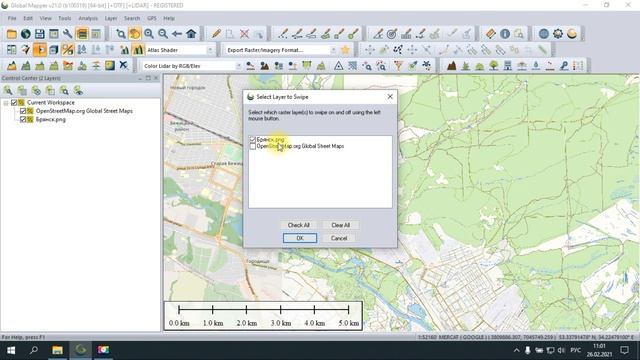Screen dimensions: 640x360
Task: Click Cancel in the Swipe dialog
Action: (339, 238)
